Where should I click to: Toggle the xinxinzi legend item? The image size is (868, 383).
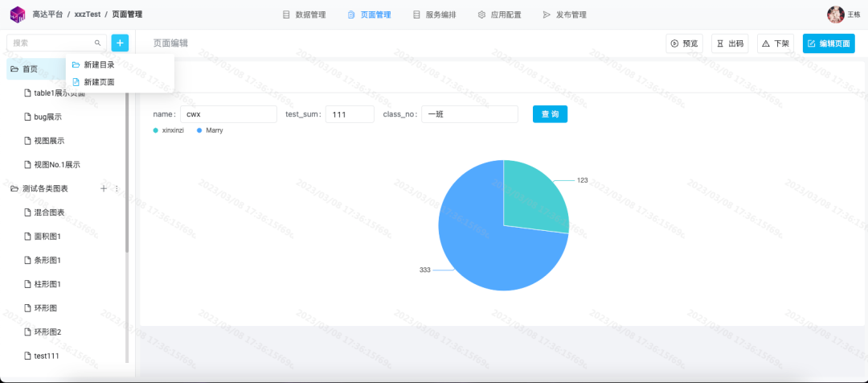tap(169, 130)
